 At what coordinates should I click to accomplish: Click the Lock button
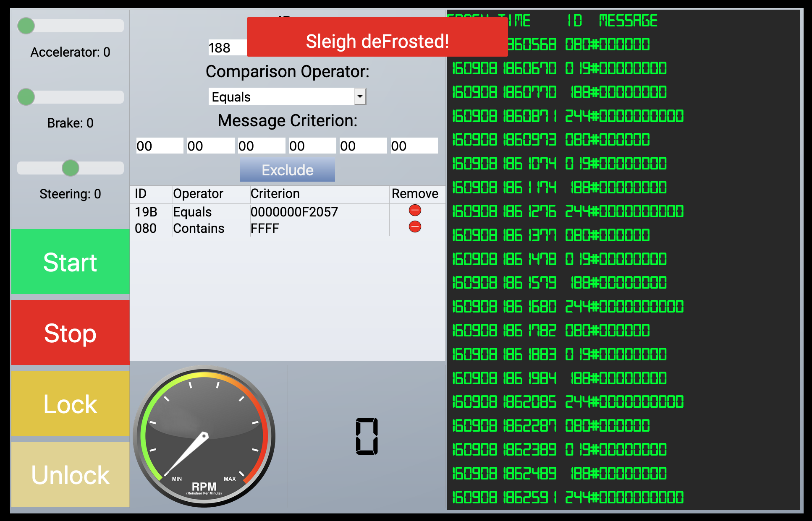pyautogui.click(x=70, y=404)
